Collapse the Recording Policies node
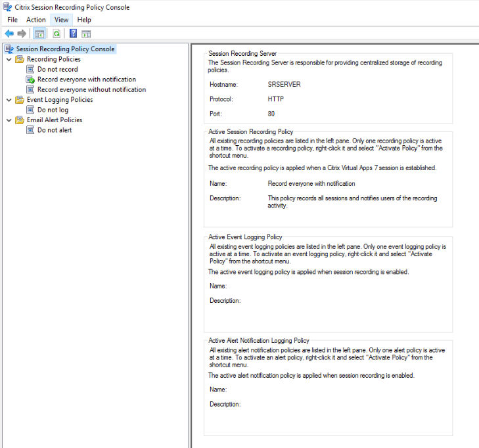The width and height of the screenshot is (479, 448). pyautogui.click(x=9, y=59)
